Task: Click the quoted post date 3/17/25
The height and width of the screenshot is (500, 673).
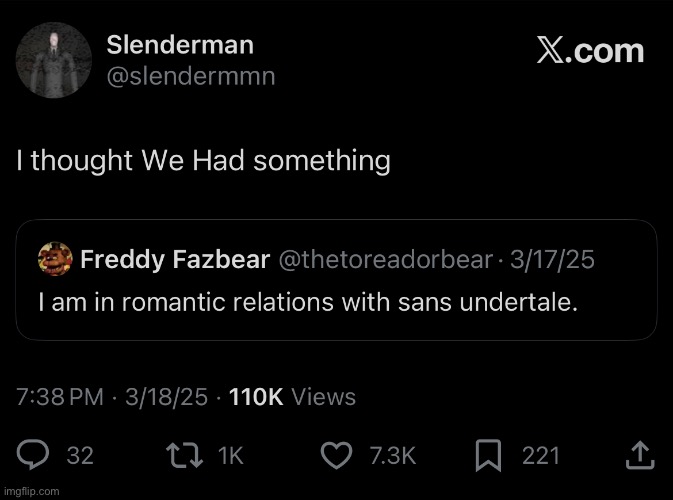Action: pyautogui.click(x=552, y=260)
